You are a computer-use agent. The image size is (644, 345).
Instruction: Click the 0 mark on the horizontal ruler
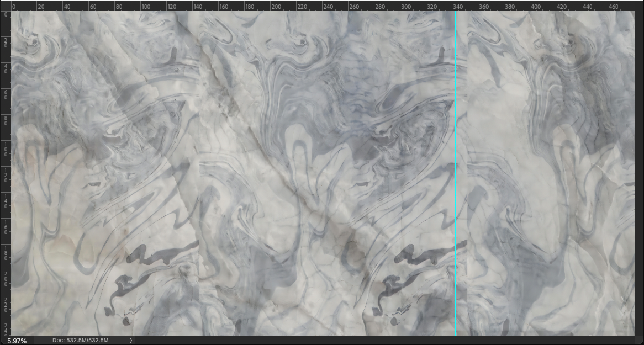(x=14, y=7)
